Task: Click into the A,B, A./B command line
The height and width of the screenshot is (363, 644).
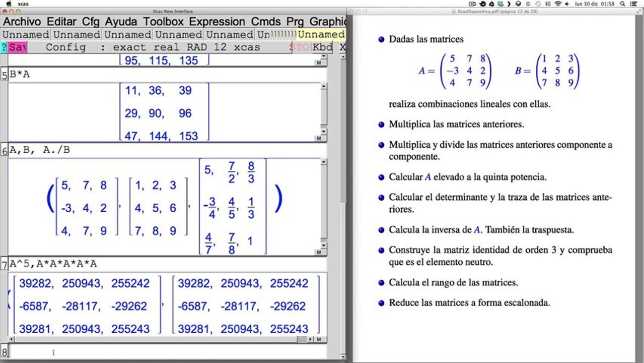Action: [x=168, y=150]
